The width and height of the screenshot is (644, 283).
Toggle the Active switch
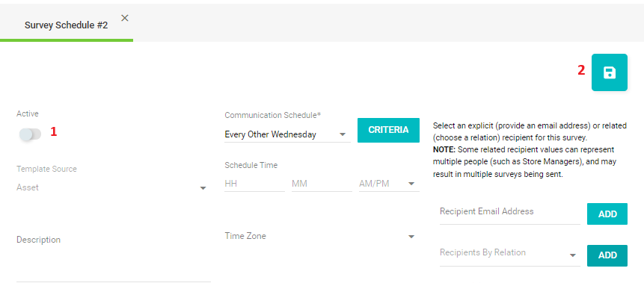click(x=30, y=134)
